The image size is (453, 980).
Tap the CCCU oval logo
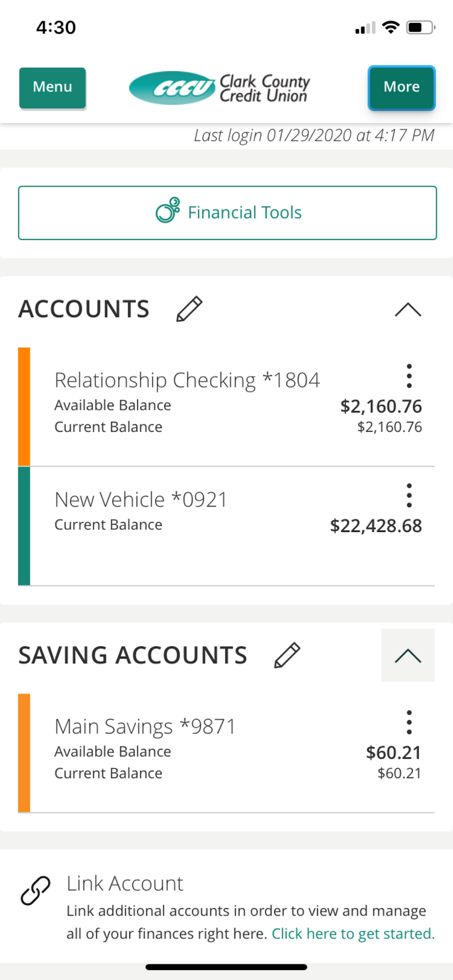tap(172, 88)
